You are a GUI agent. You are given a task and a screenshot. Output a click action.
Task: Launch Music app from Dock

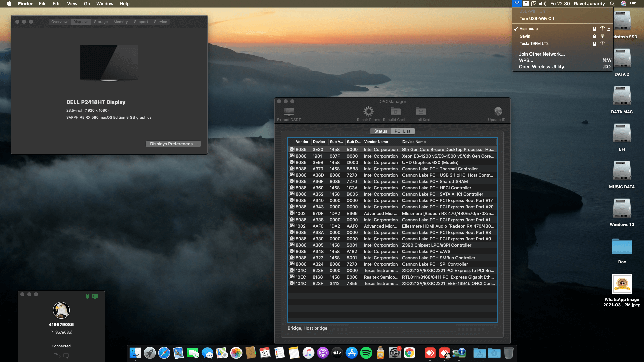tap(308, 353)
